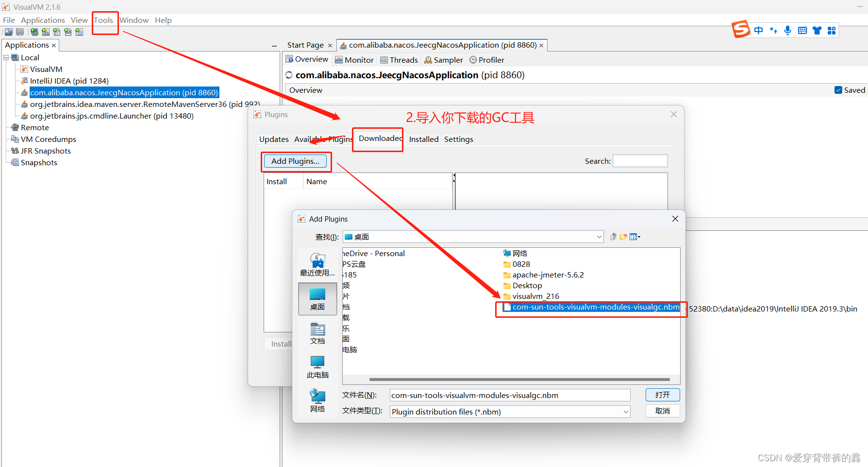
Task: Open the Window menu
Action: point(134,20)
